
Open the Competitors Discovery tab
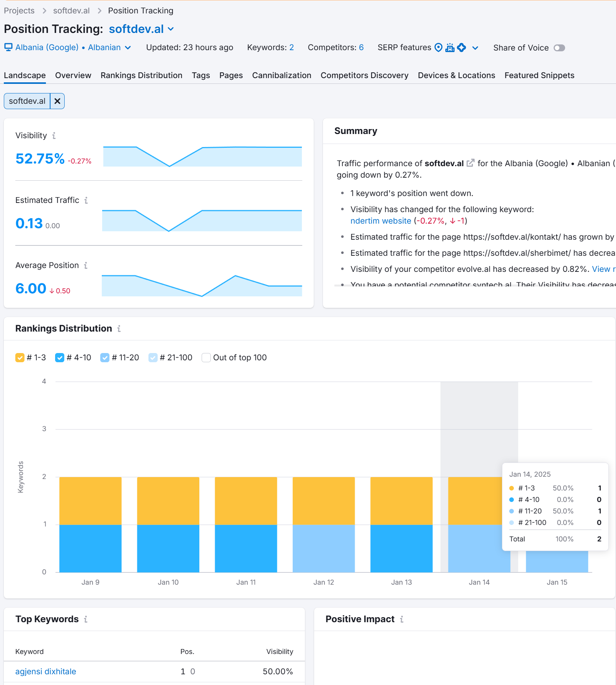point(365,75)
